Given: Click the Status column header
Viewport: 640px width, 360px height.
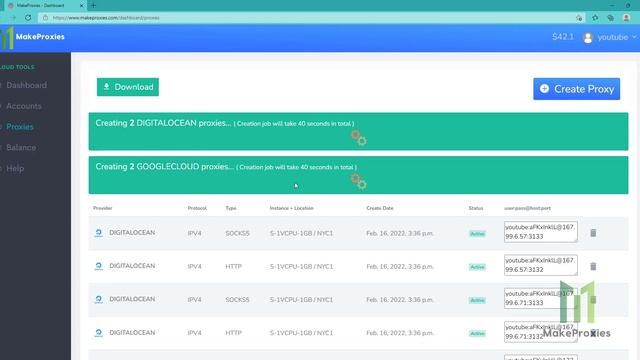Looking at the screenshot, I should [x=476, y=208].
